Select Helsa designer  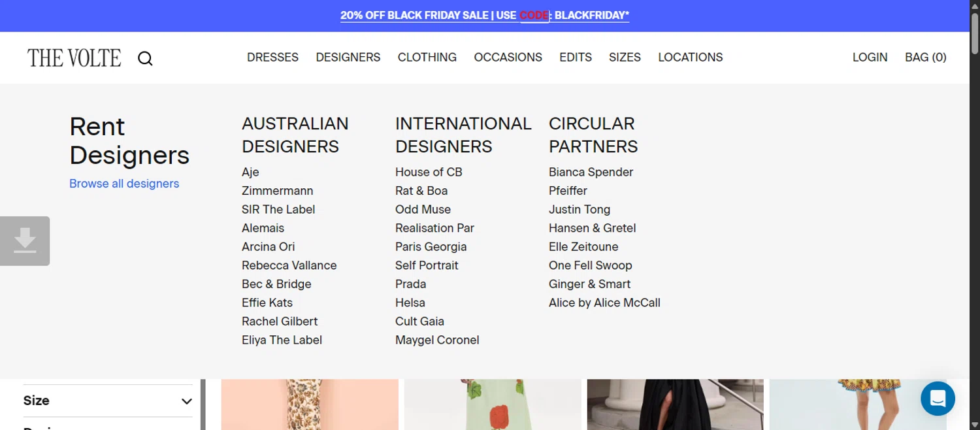[410, 303]
